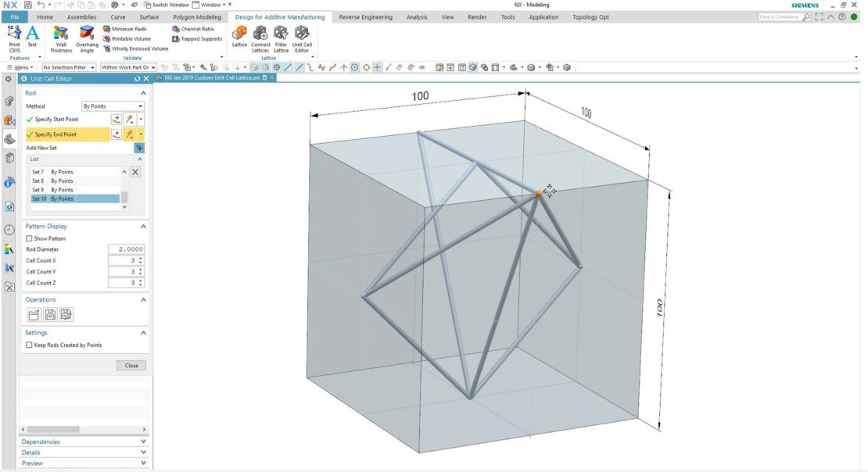This screenshot has width=868, height=472.
Task: Add New Set using the plus button
Action: [141, 146]
